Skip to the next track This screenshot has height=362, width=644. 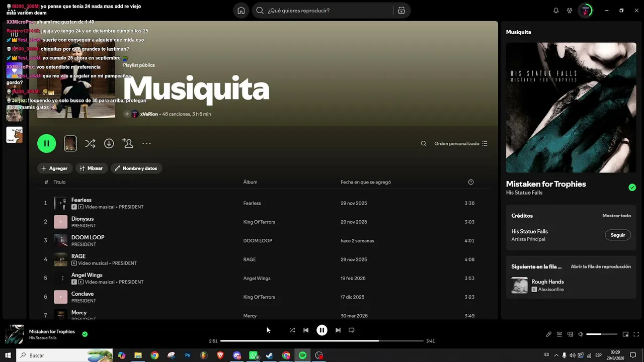(338, 330)
